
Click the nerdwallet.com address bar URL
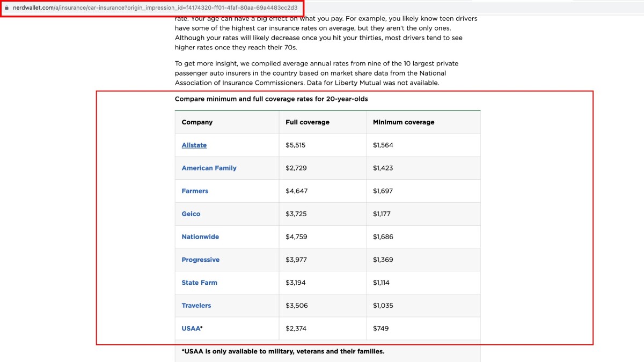click(x=155, y=8)
